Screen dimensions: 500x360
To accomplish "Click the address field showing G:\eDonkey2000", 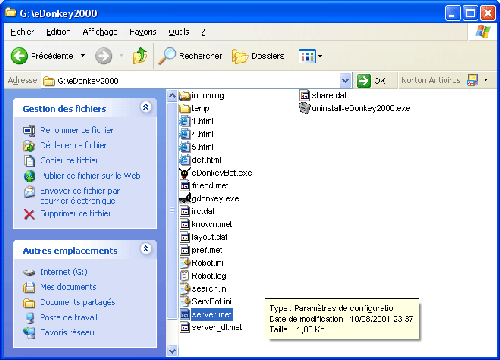I will tap(191, 81).
